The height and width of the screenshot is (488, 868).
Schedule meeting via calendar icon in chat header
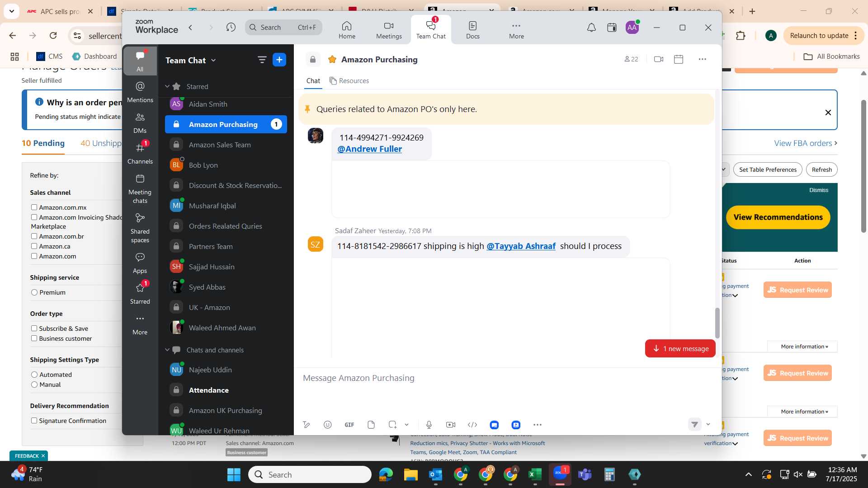[x=678, y=59]
